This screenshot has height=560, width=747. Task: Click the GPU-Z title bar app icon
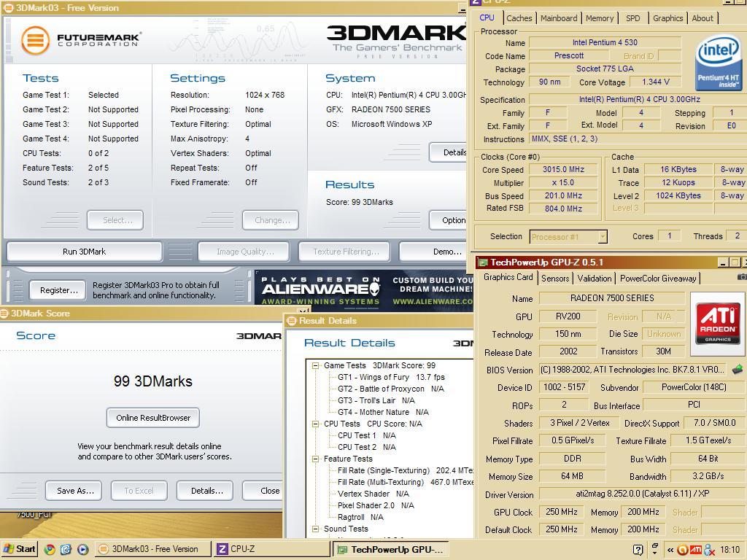pos(483,262)
